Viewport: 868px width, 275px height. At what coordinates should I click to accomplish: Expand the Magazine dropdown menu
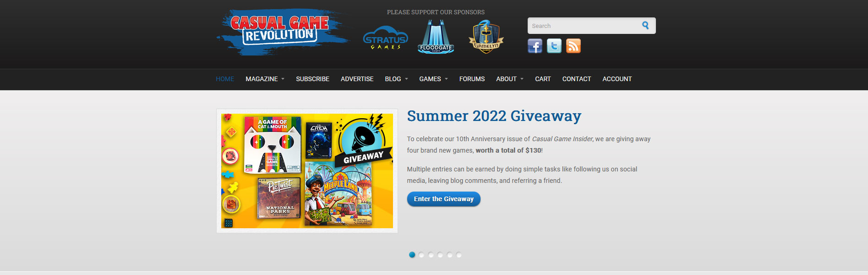(265, 79)
